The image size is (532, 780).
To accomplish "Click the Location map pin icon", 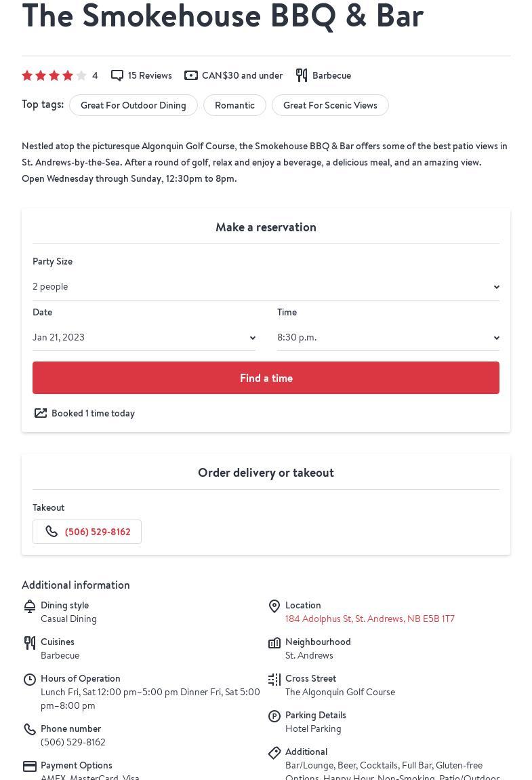I will [274, 606].
